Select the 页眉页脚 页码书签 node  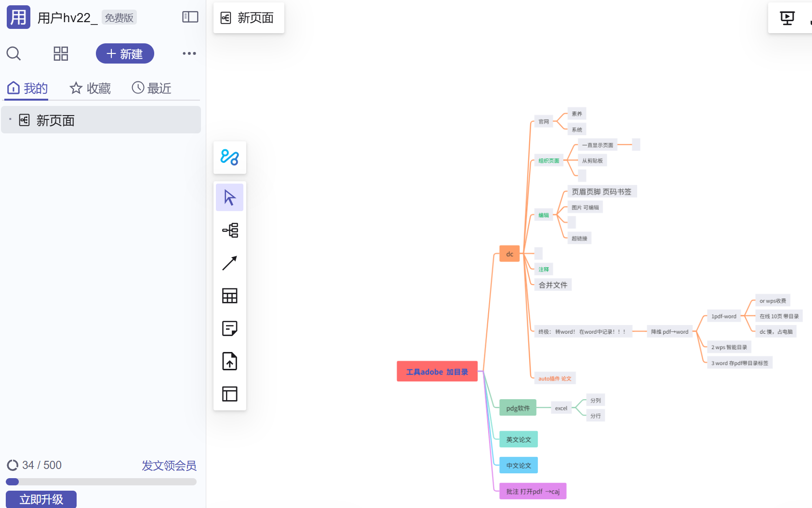pyautogui.click(x=602, y=191)
